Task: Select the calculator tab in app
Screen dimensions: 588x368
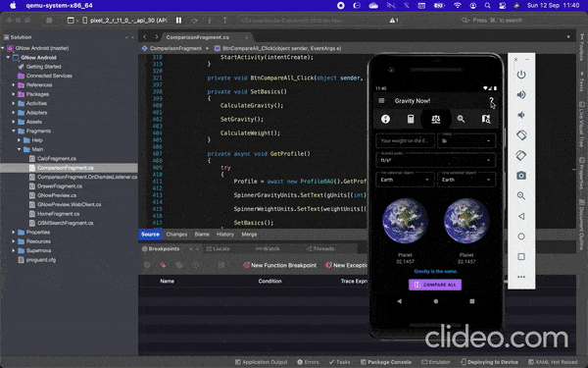Action: click(411, 119)
